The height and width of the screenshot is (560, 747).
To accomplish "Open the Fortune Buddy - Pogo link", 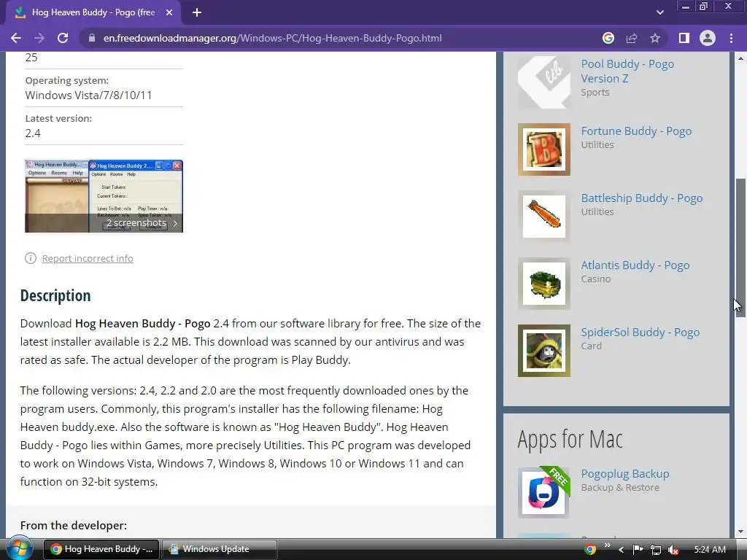I will point(636,131).
